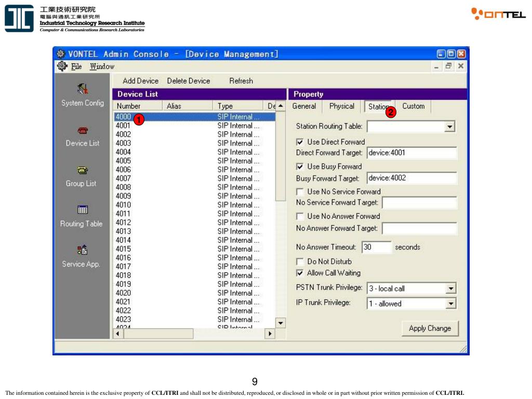Enable Use No Answer Forward
The image size is (532, 399).
[x=300, y=216]
